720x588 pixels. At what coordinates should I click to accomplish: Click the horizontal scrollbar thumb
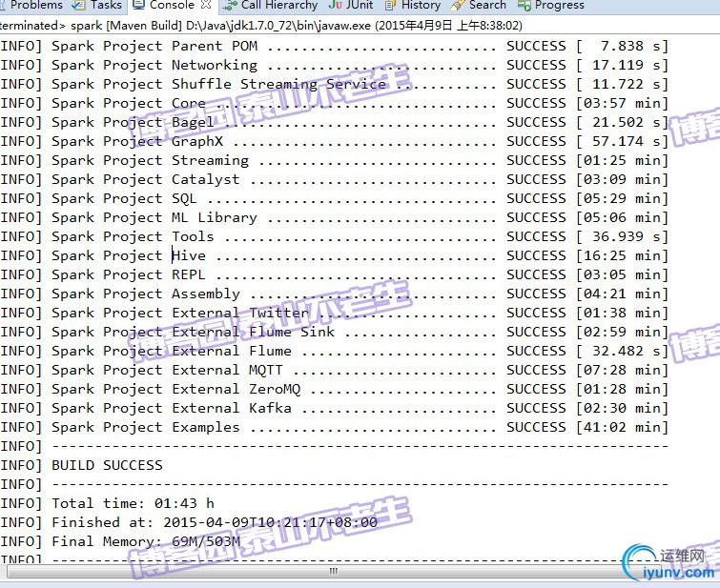[334, 572]
